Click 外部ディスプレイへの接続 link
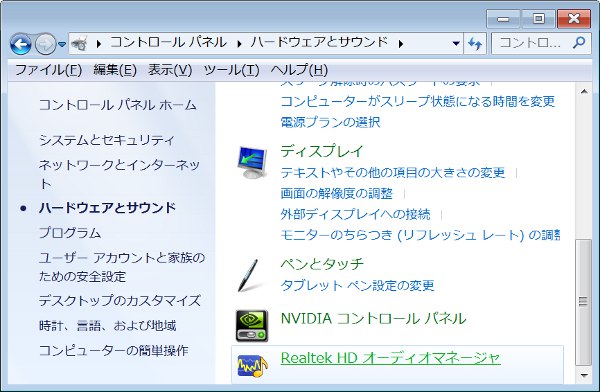Image resolution: width=600 pixels, height=392 pixels. pyautogui.click(x=355, y=214)
